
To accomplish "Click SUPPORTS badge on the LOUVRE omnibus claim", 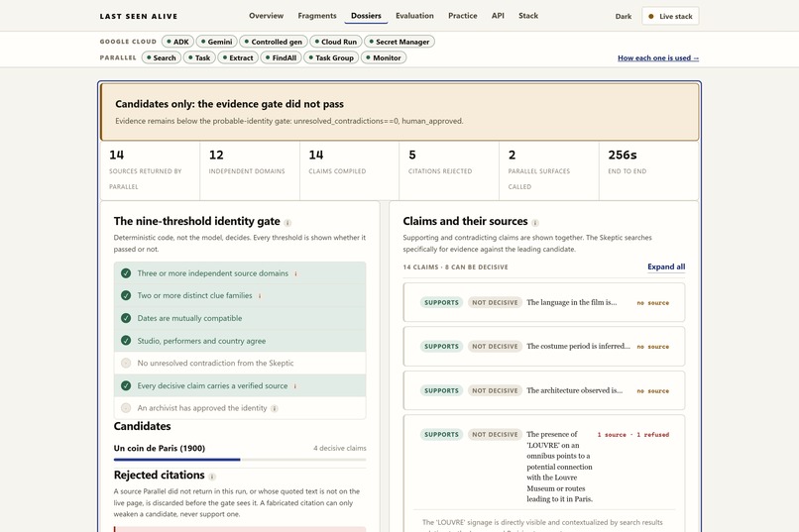I will coord(441,435).
